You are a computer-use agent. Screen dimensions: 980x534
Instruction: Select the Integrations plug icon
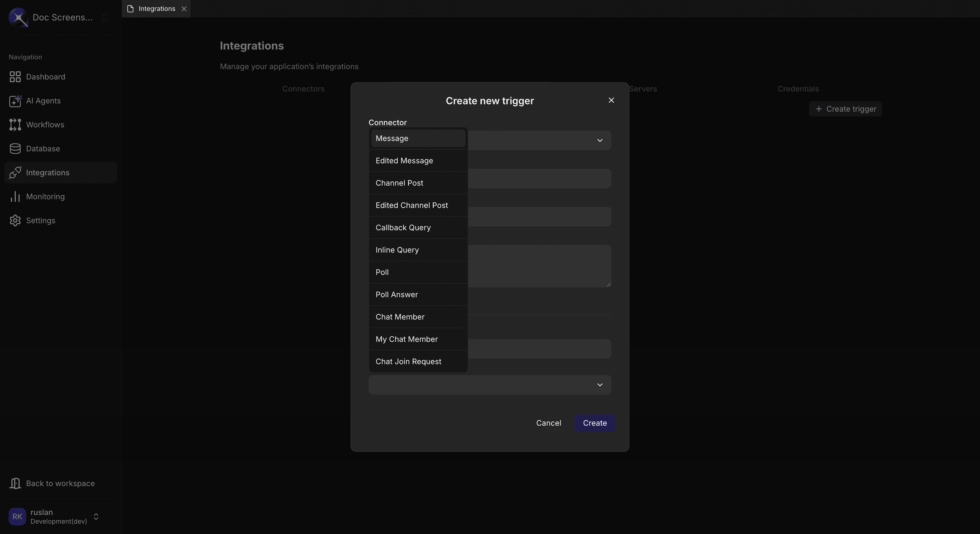(x=15, y=172)
